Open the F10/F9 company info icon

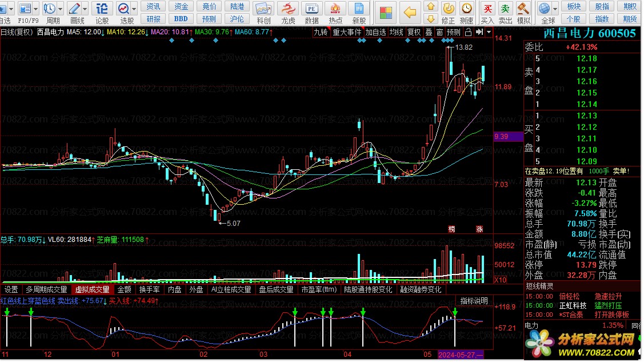[25, 8]
